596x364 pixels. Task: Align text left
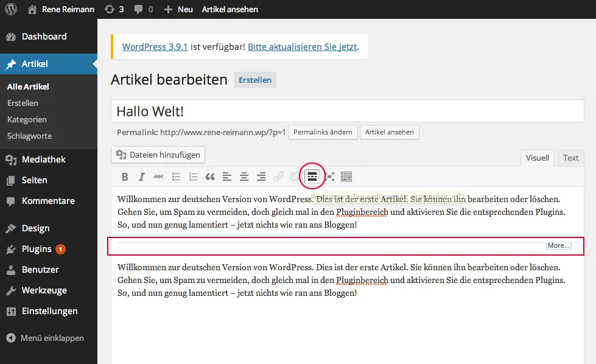coord(227,177)
